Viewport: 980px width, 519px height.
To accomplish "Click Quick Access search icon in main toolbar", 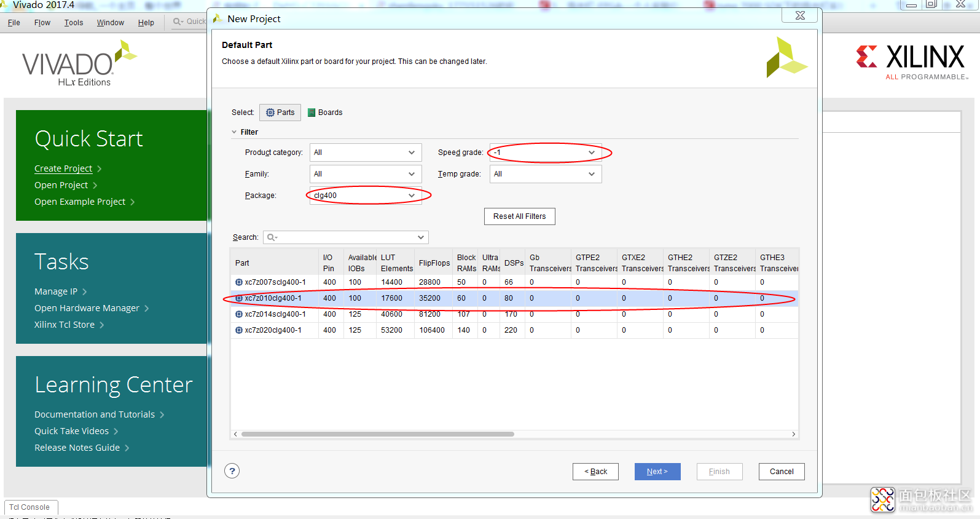I will pos(178,22).
